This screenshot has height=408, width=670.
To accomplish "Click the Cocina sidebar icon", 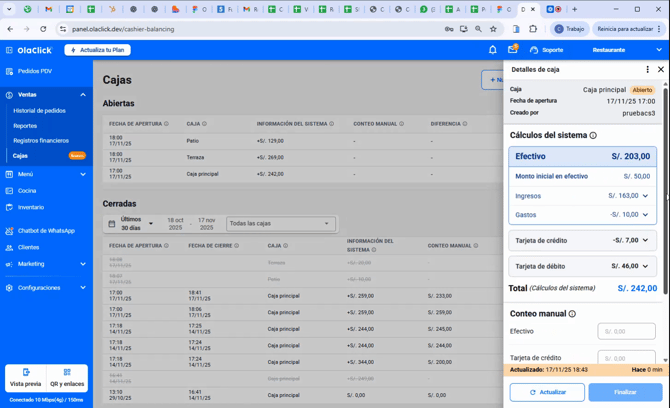I will click(9, 191).
